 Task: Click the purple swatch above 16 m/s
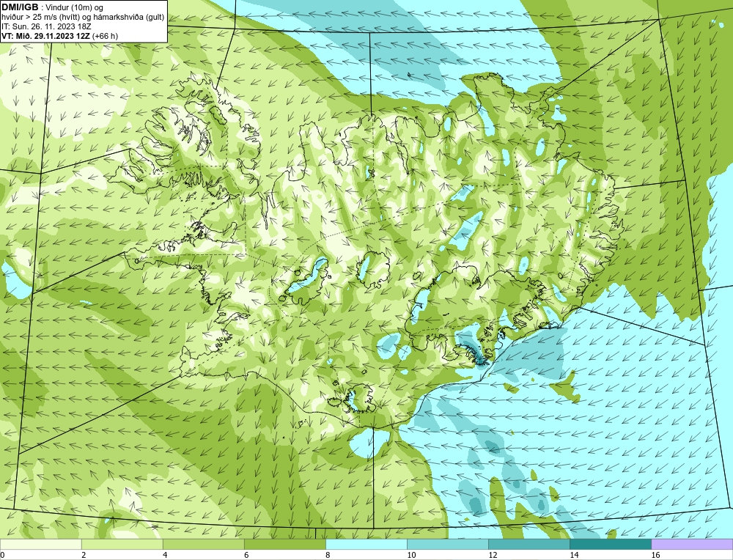[x=692, y=544]
